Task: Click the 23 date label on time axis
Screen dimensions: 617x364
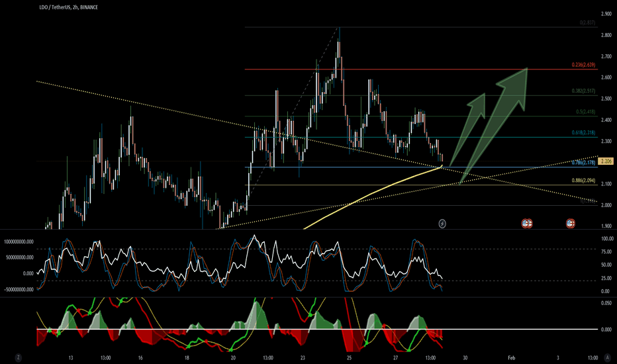Action: pyautogui.click(x=303, y=357)
